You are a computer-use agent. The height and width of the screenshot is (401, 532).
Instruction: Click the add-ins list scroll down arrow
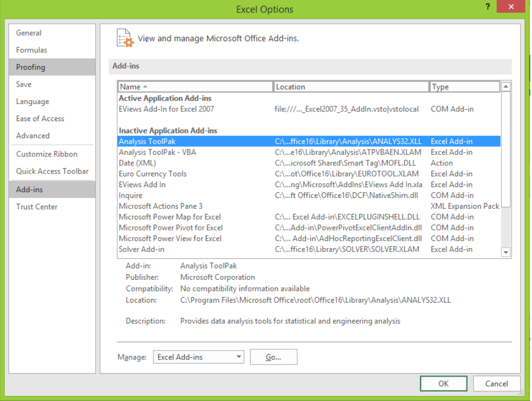point(505,253)
